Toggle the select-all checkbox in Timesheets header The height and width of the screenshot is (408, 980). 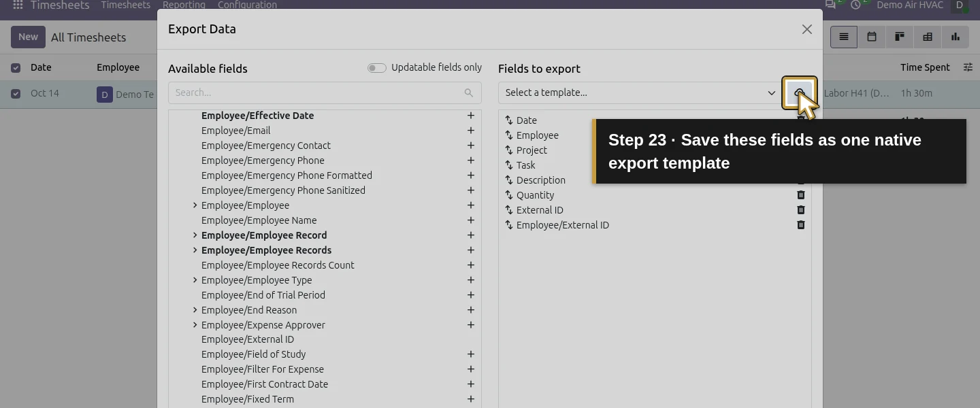tap(16, 67)
